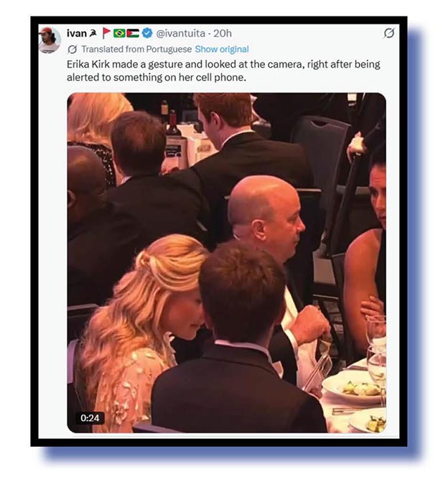Image resolution: width=448 pixels, height=477 pixels.
Task: Click the 0:24 video duration badge
Action: (90, 418)
